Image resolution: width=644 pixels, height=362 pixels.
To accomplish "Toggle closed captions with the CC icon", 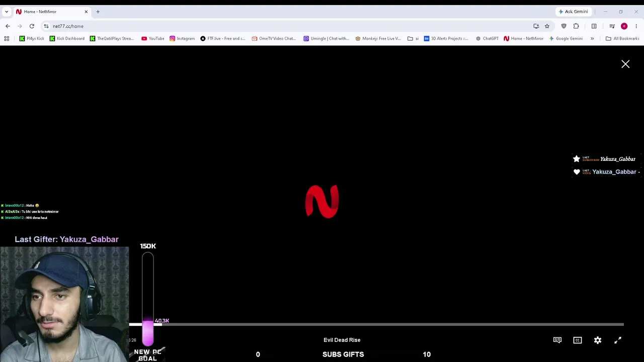I will click(x=578, y=340).
